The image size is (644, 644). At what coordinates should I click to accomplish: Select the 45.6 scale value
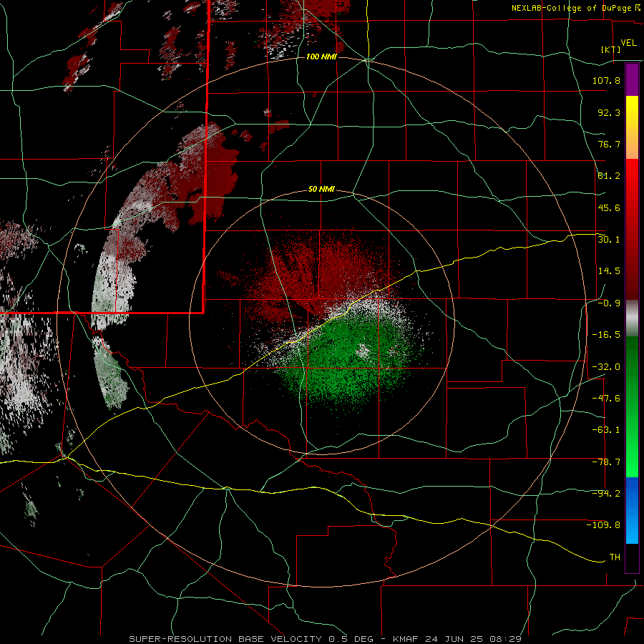pyautogui.click(x=609, y=208)
